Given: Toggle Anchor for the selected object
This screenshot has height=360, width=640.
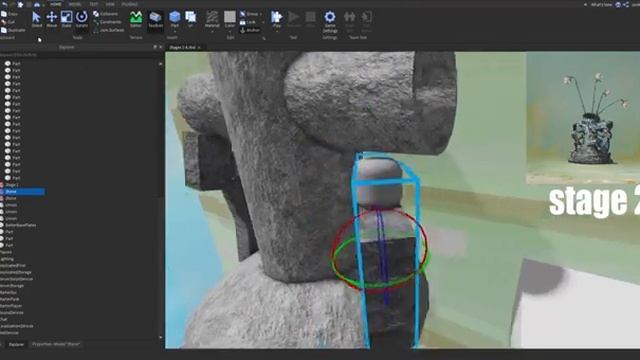Looking at the screenshot, I should tap(250, 30).
